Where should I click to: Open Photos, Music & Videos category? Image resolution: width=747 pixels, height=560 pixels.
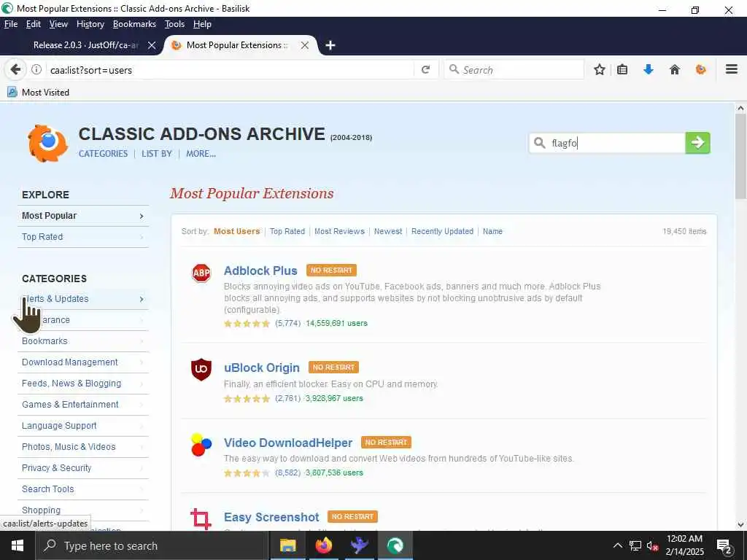pos(83,447)
